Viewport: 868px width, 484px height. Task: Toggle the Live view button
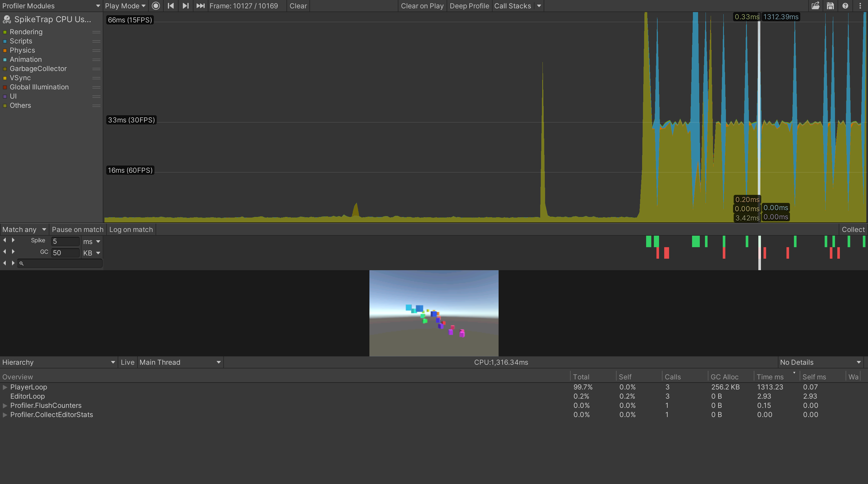pos(127,362)
